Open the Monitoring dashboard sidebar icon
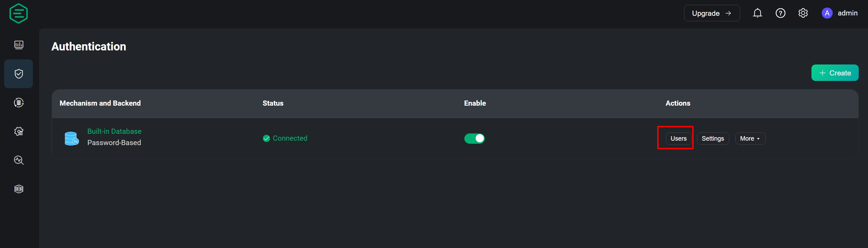 pyautogui.click(x=19, y=45)
